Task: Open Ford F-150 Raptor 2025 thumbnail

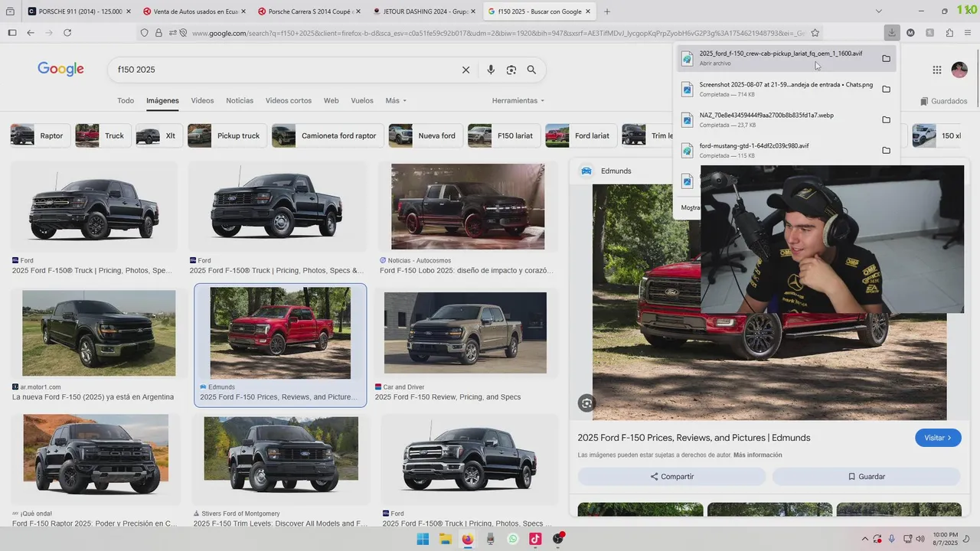Action: pos(96,458)
